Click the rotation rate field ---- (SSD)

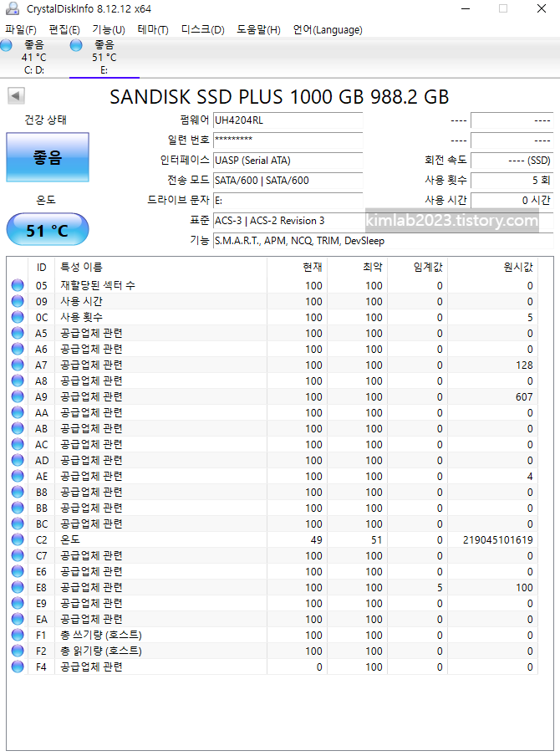pyautogui.click(x=512, y=160)
